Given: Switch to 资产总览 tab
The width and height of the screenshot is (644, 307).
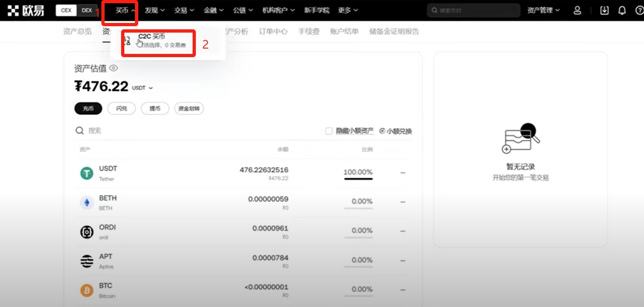Looking at the screenshot, I should [x=77, y=32].
